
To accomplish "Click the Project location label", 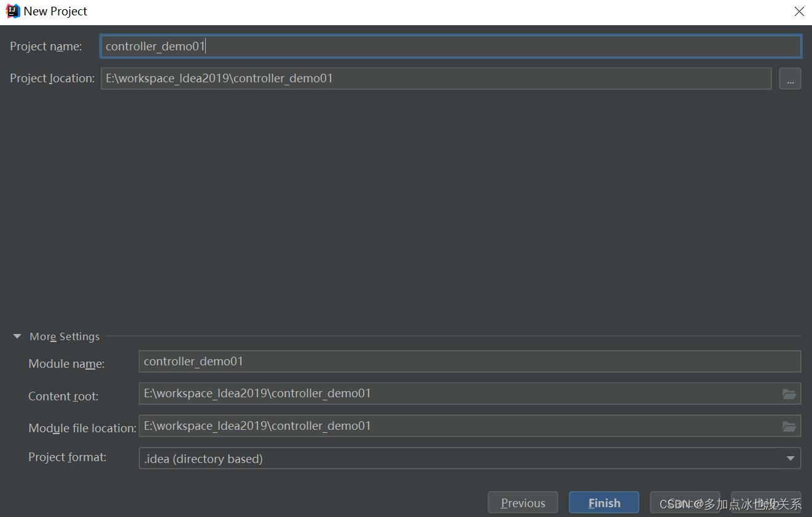I will [52, 79].
